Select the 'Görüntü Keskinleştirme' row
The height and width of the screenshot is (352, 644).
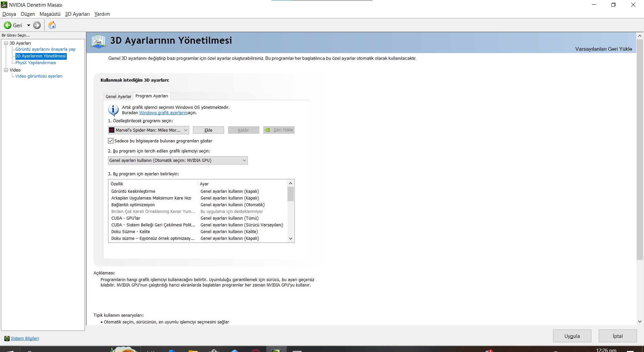(198, 191)
